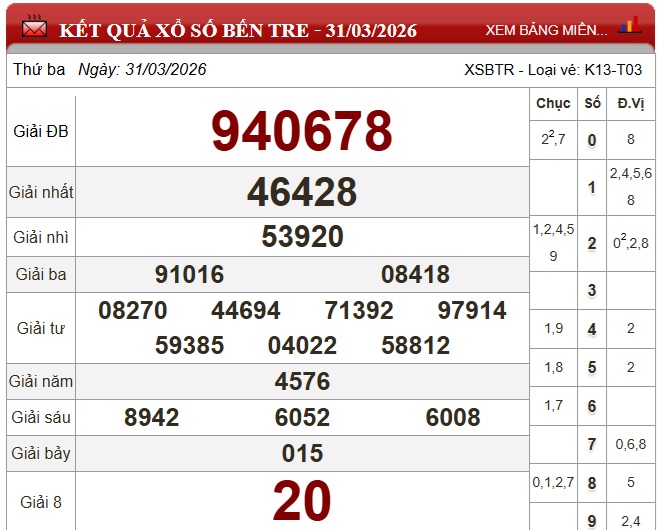Open the XEM BẢNG MIỀN link

click(545, 30)
